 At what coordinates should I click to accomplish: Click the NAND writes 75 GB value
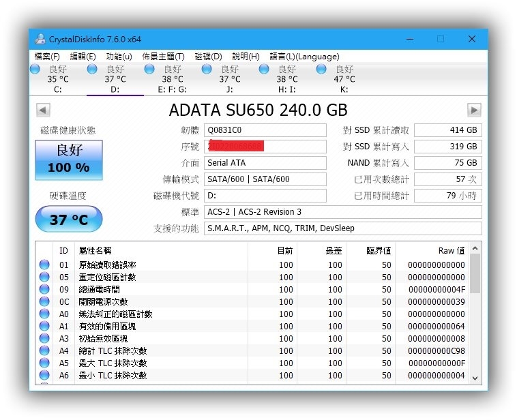pyautogui.click(x=448, y=163)
